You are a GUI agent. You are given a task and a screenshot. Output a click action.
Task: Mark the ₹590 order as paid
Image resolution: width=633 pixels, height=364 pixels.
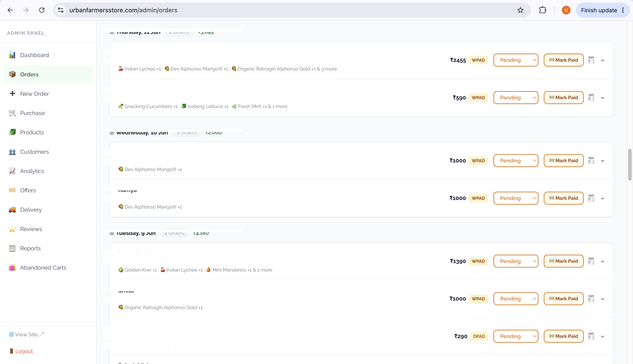pos(564,97)
